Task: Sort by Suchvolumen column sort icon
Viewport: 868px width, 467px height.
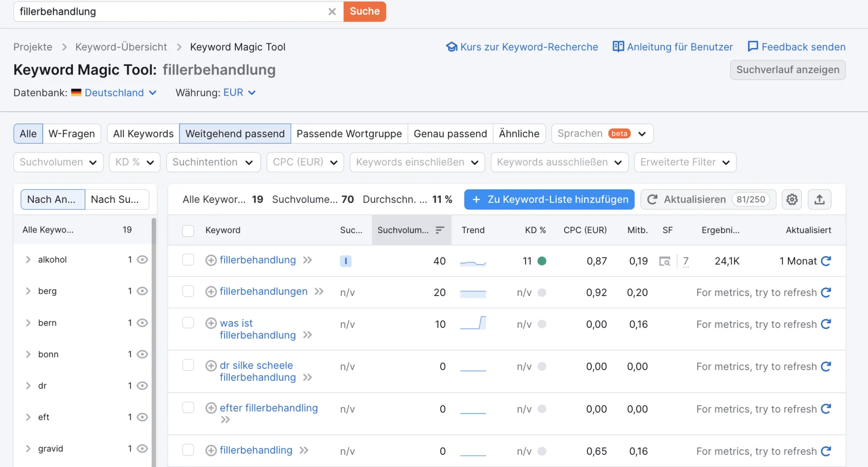Action: coord(440,230)
